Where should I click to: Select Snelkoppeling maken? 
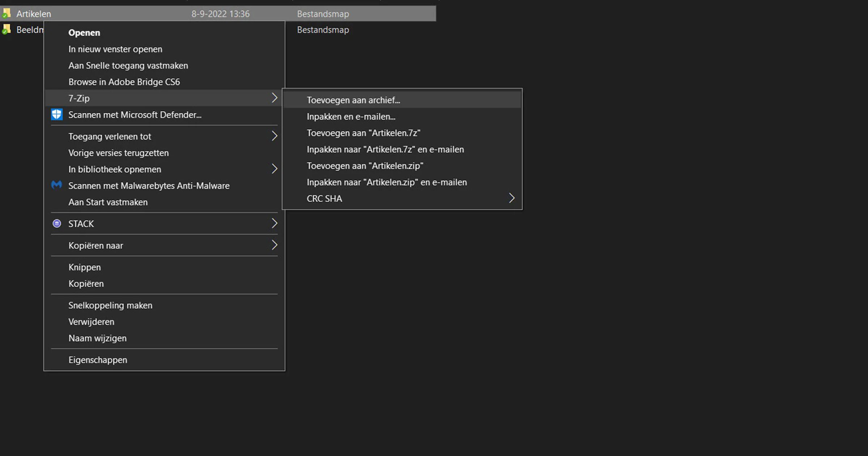coord(164,305)
